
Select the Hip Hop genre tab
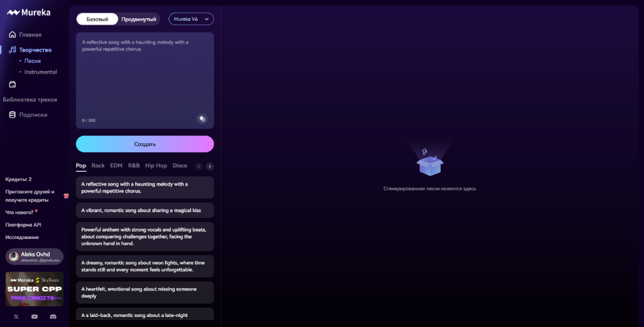[156, 165]
